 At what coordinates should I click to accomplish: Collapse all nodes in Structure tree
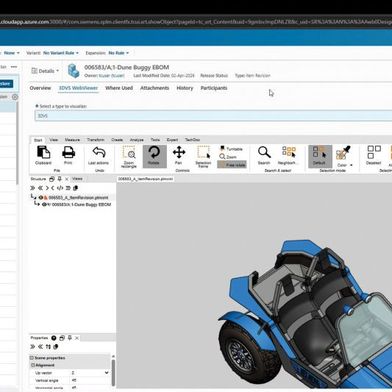click(40, 188)
